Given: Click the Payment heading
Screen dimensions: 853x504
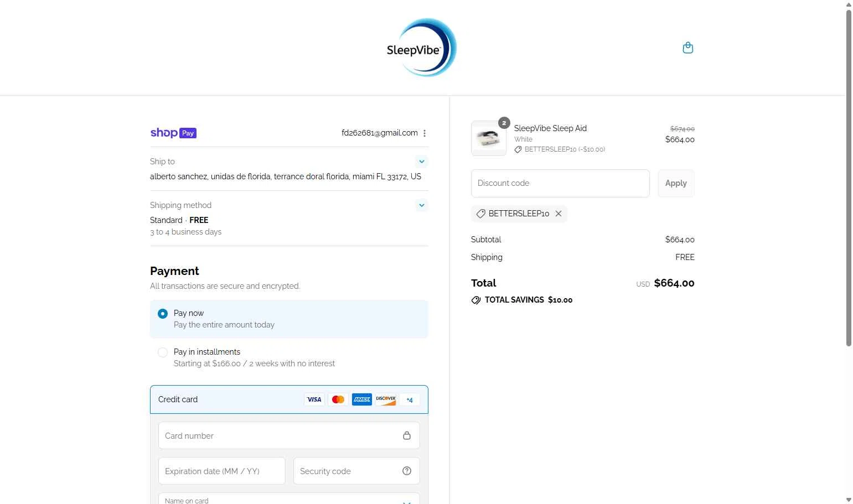Looking at the screenshot, I should click(174, 271).
